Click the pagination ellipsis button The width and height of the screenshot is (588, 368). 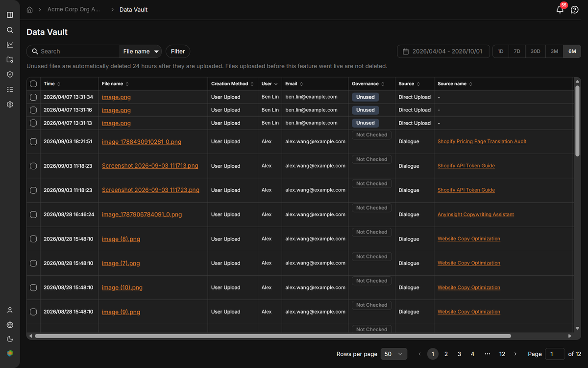487,354
